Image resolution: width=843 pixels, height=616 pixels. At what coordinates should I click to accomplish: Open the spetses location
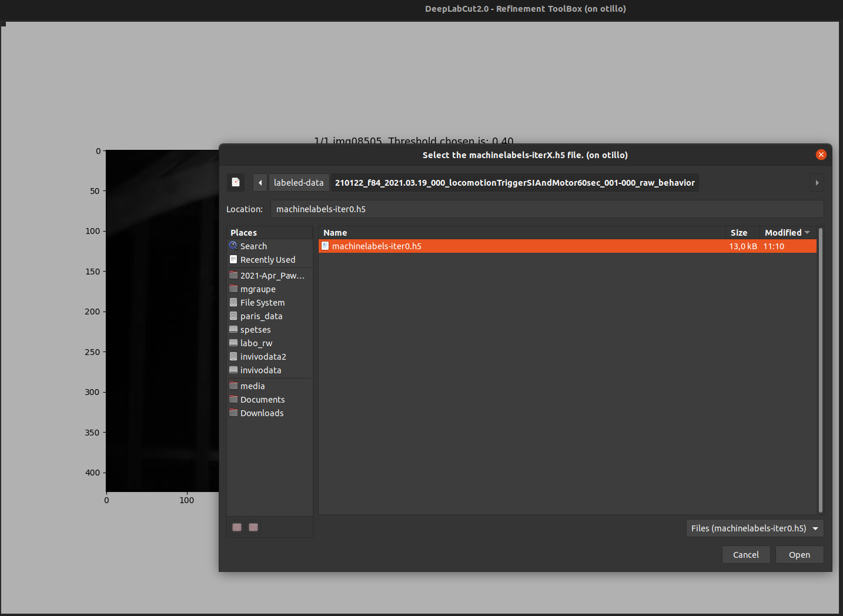(x=255, y=329)
